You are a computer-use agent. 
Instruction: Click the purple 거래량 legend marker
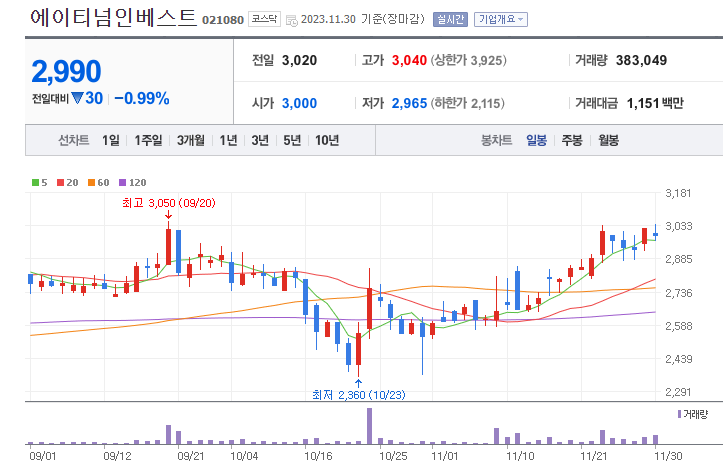click(x=679, y=414)
